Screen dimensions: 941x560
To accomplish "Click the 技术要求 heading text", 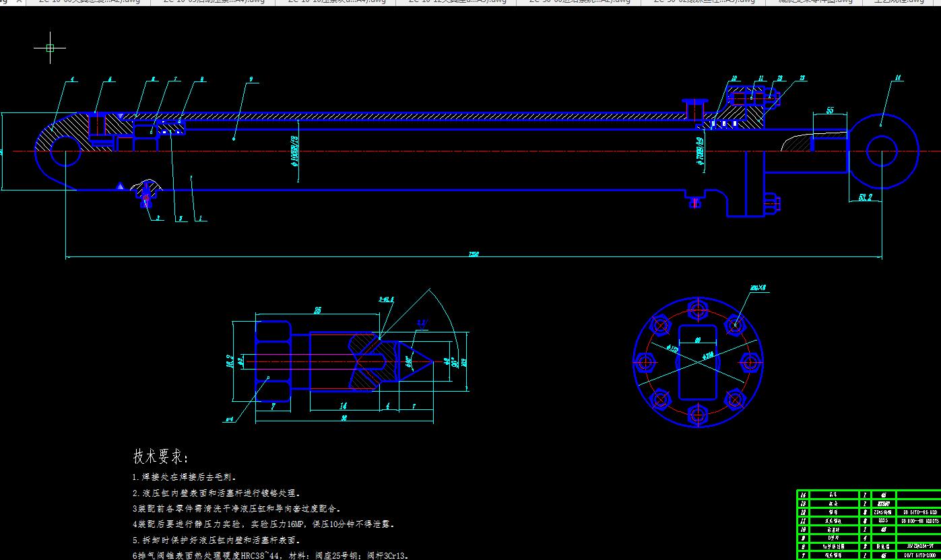I will (x=162, y=456).
